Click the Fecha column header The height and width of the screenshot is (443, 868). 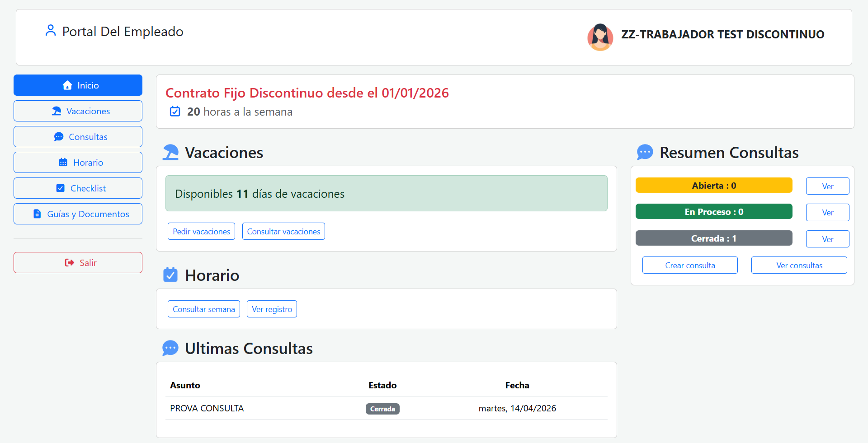click(517, 385)
